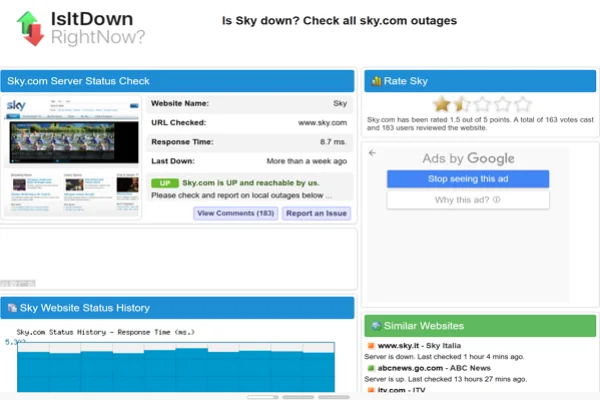Rate Sky with the fourth star

tap(502, 104)
